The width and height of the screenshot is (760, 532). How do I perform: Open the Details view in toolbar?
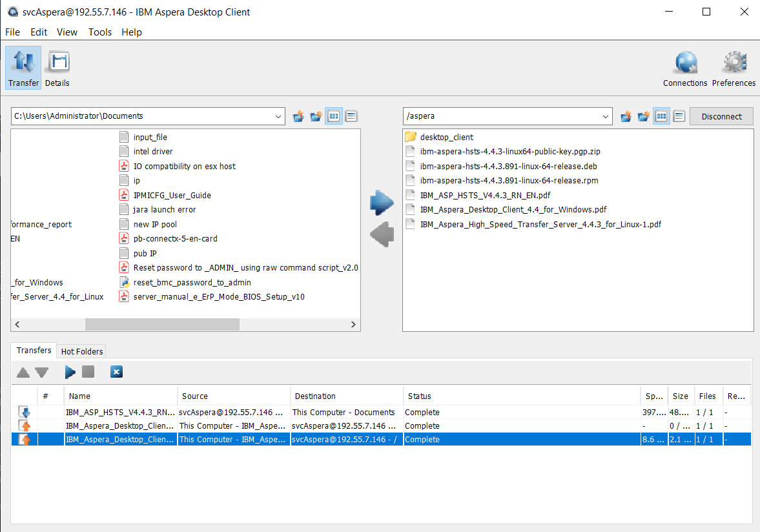pyautogui.click(x=57, y=68)
